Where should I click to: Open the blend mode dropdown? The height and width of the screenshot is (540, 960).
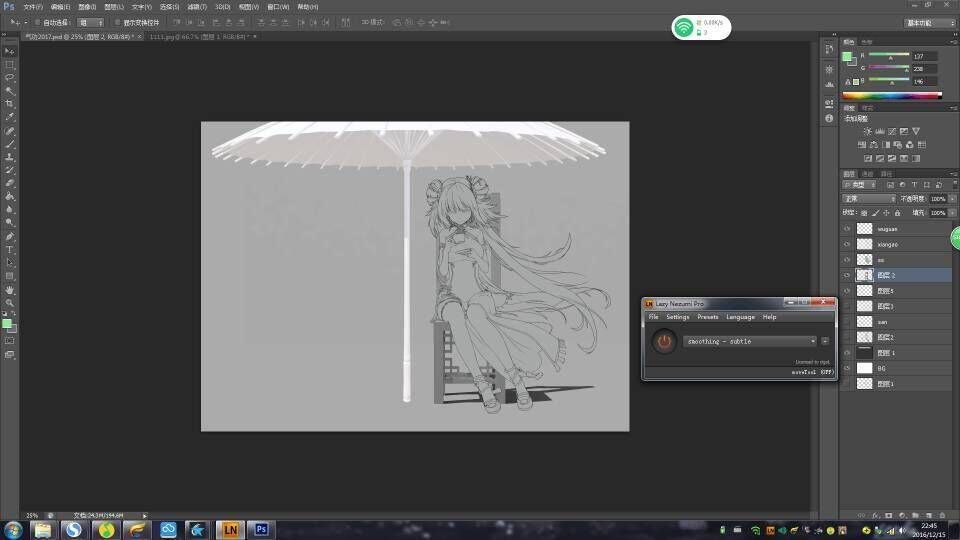click(x=869, y=199)
